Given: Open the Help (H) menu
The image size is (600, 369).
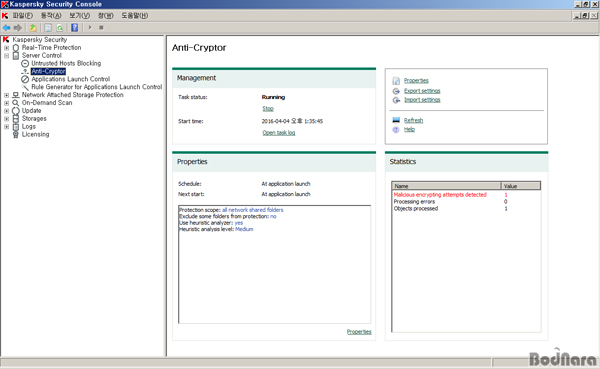Looking at the screenshot, I should click(x=135, y=16).
